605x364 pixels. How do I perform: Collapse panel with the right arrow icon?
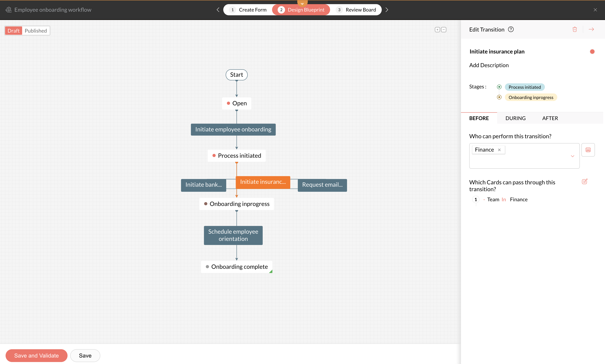(x=591, y=30)
